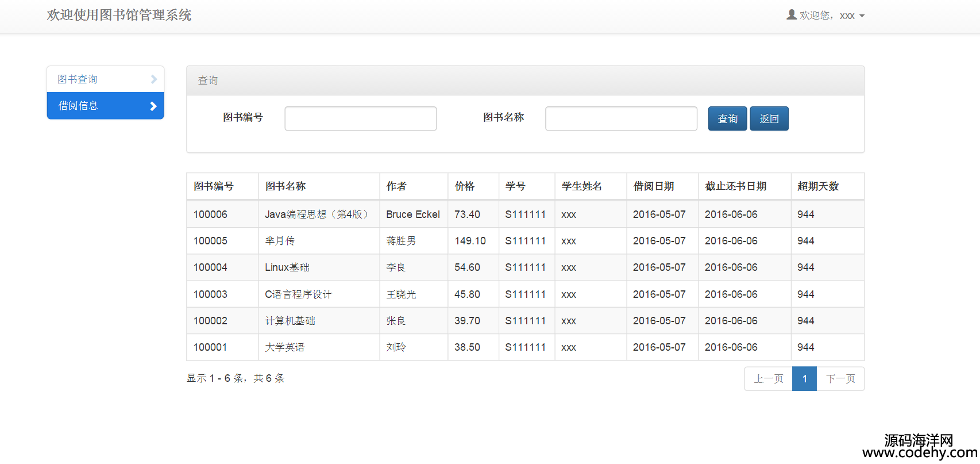Click the 超期天数 column header

(818, 186)
